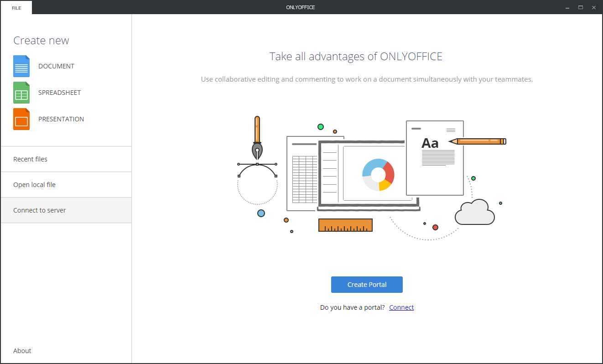Switch to the FILE tab
The width and height of the screenshot is (603, 364).
(16, 8)
